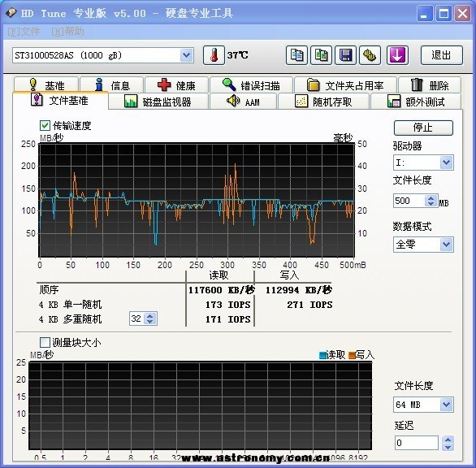Image resolution: width=476 pixels, height=468 pixels.
Task: Enable the 测量块大小 checkbox
Action: tap(45, 342)
